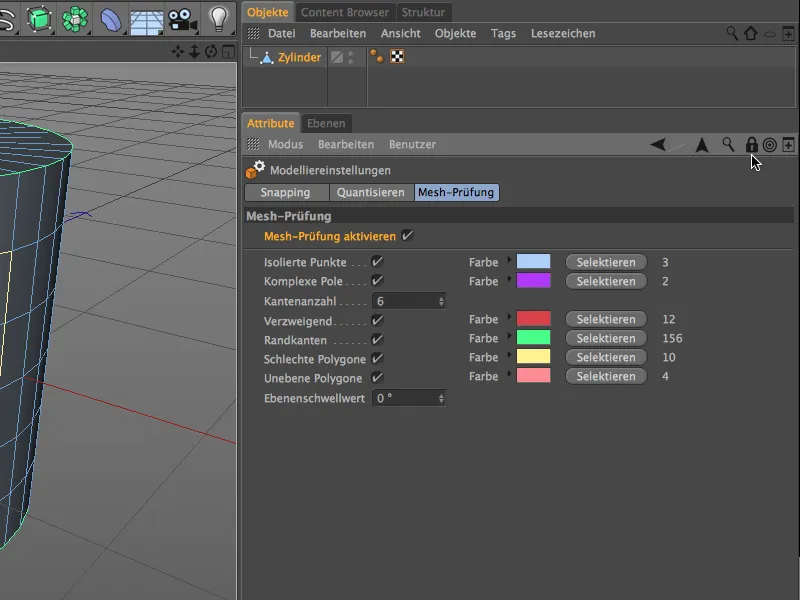This screenshot has height=600, width=800.
Task: Add a cube primitive from toolbar
Action: point(39,18)
